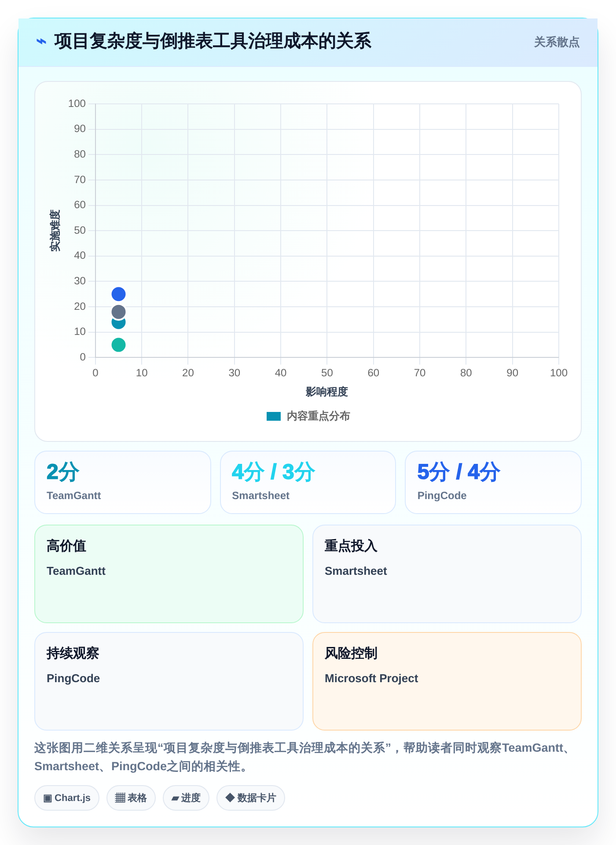
Task: Open the 2分 TeamGantt score card
Action: coord(123,482)
